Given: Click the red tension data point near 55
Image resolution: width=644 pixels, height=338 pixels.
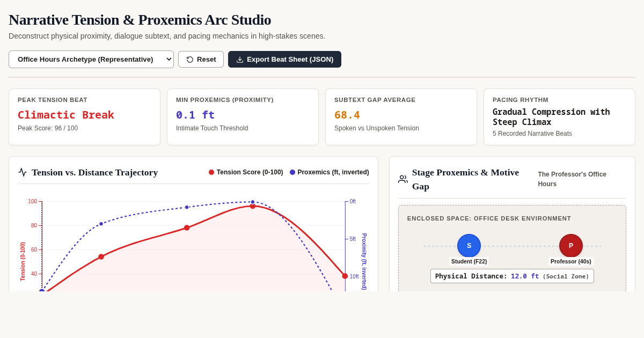Looking at the screenshot, I should 101,256.
